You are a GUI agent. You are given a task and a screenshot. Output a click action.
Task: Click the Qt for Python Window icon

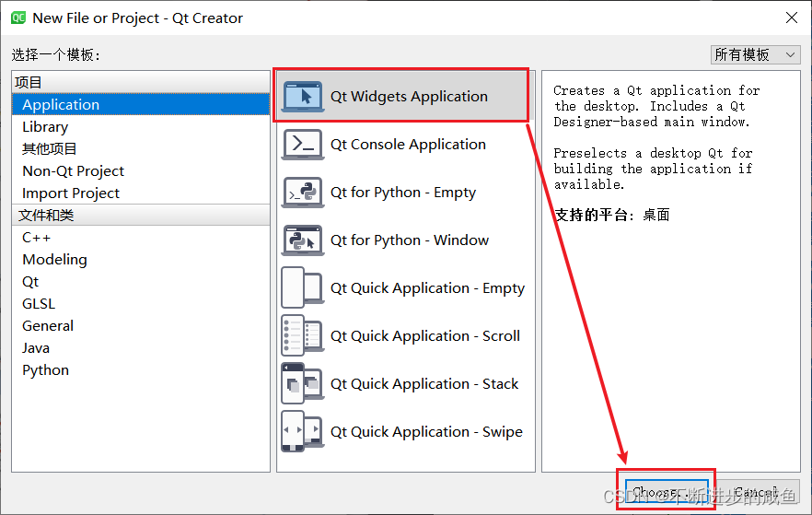[303, 240]
